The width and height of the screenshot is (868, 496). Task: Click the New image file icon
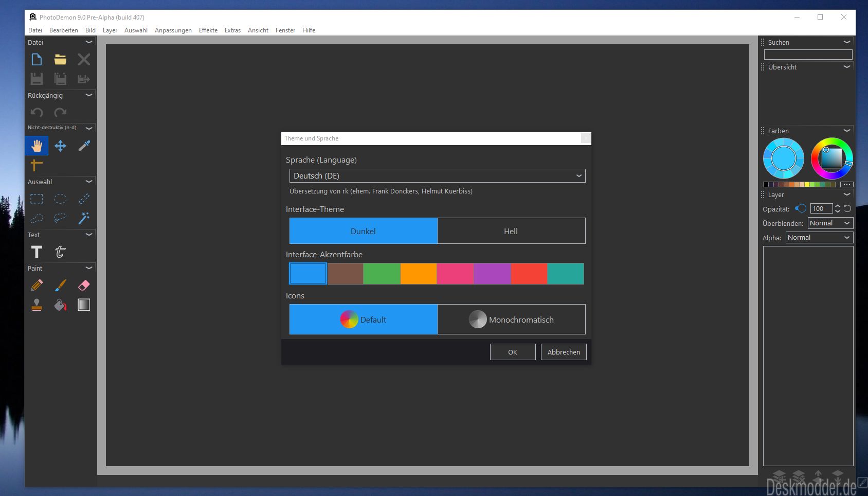[x=37, y=60]
